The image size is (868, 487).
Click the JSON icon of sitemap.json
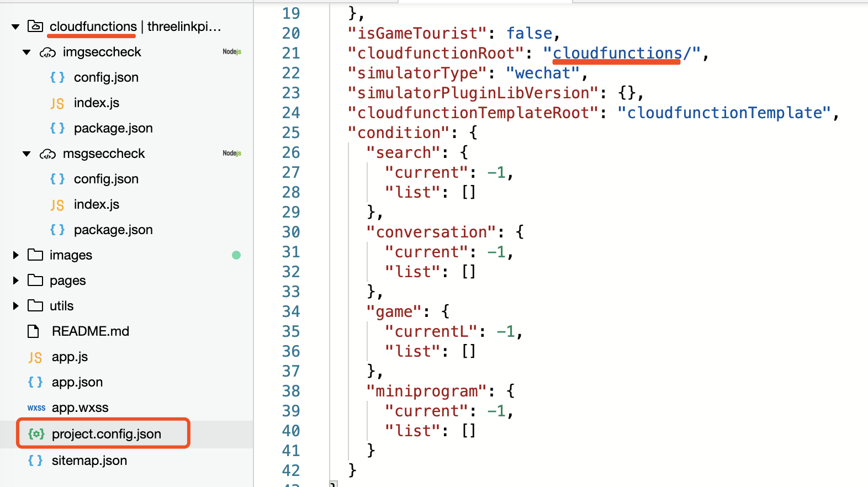pyautogui.click(x=35, y=460)
